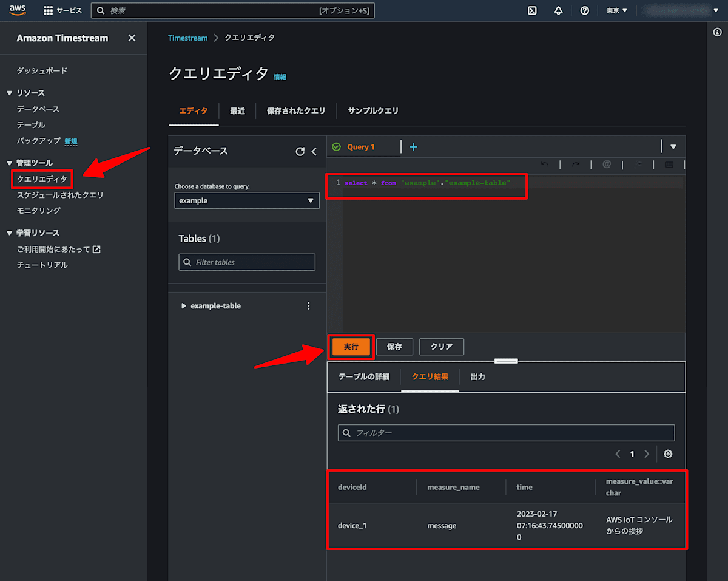Open スケジュールされたクエリ in the sidebar
This screenshot has height=581, width=728.
point(60,195)
